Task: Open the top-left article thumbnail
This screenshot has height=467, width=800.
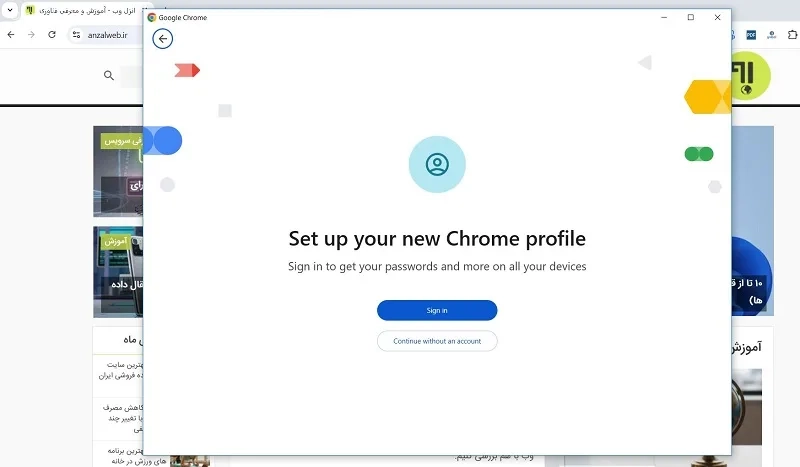Action: (118, 171)
